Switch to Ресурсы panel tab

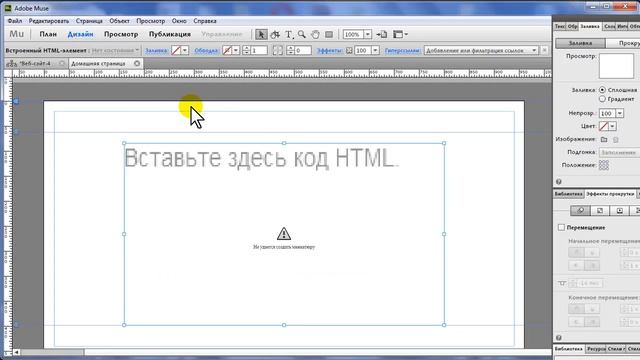tap(596, 349)
